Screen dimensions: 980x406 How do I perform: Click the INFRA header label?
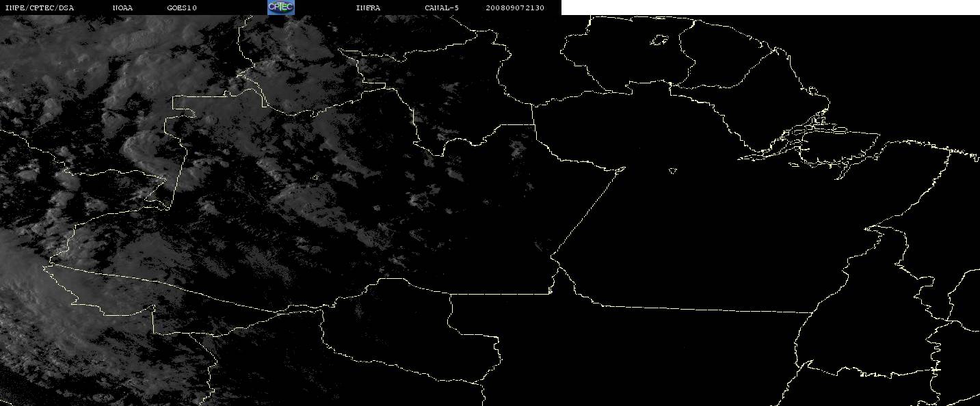pyautogui.click(x=368, y=8)
